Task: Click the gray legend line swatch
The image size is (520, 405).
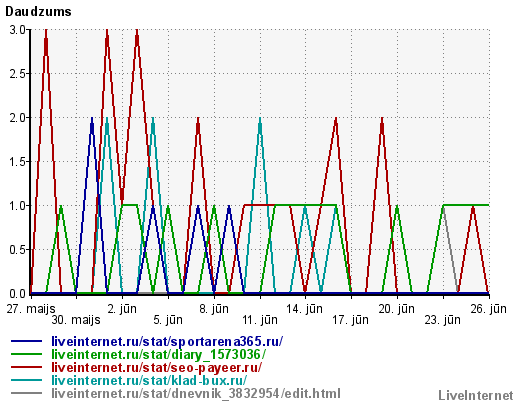Action: coord(26,393)
